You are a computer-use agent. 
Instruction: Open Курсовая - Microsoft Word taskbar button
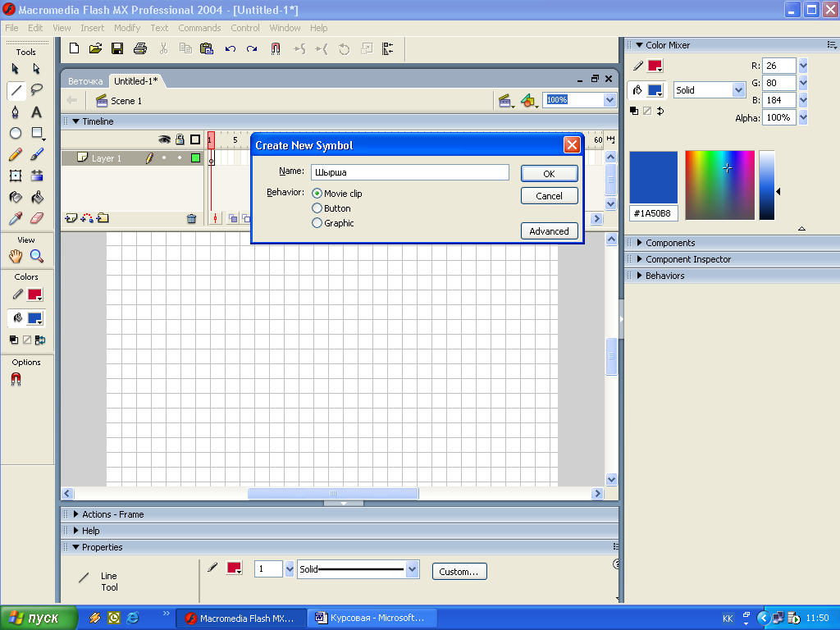pos(372,618)
